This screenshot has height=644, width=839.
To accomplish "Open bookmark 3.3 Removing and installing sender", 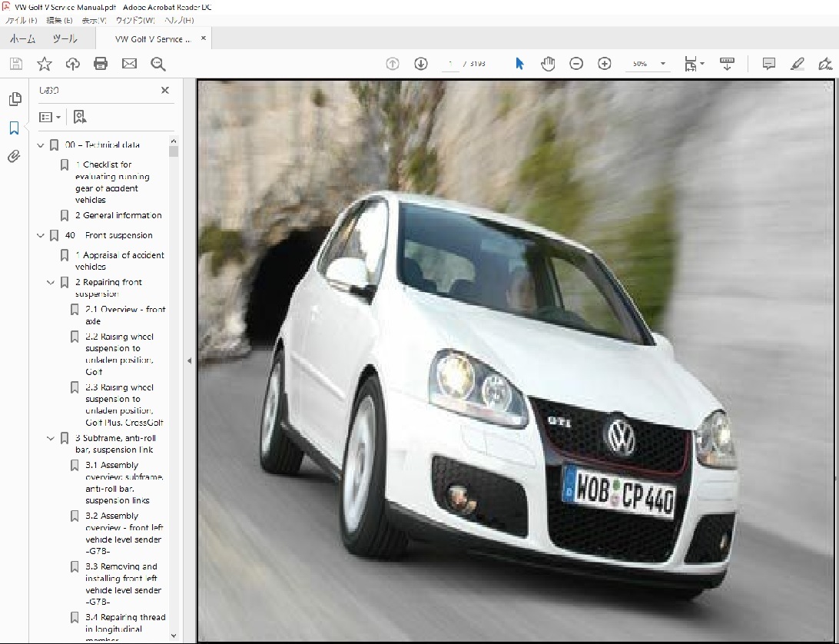I will click(x=123, y=584).
